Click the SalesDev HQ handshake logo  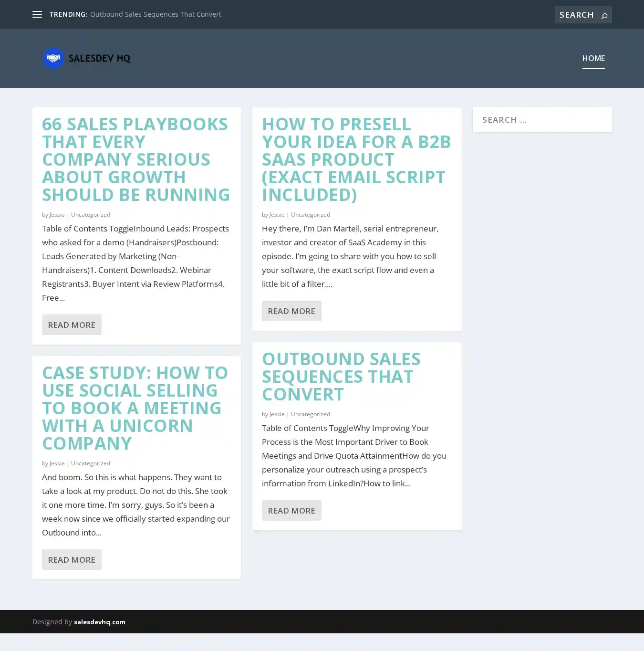point(86,58)
